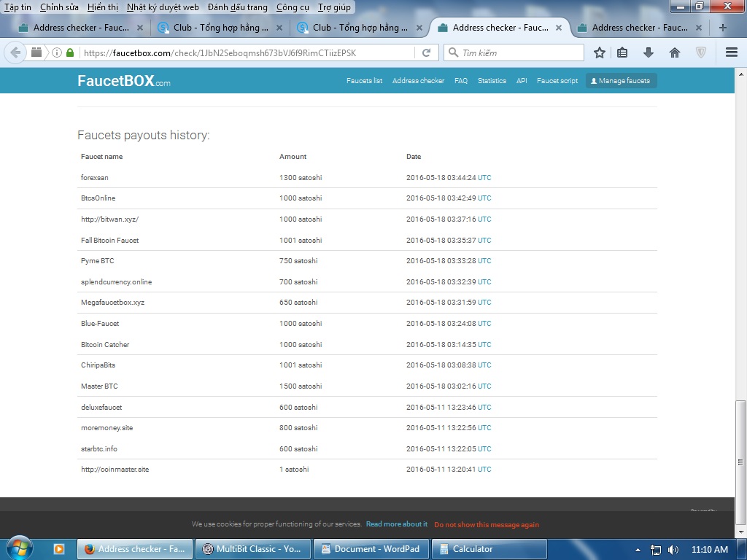This screenshot has height=560, width=747.
Task: Select the http://bitwan.xyz/ faucet entry
Action: pos(109,219)
